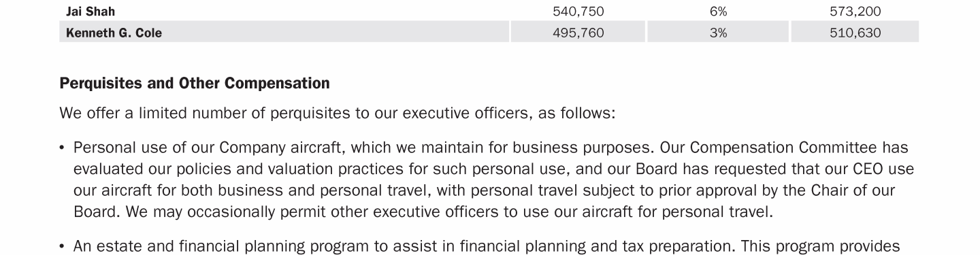
Task: Click the name Jai Shah
Action: coord(91,12)
